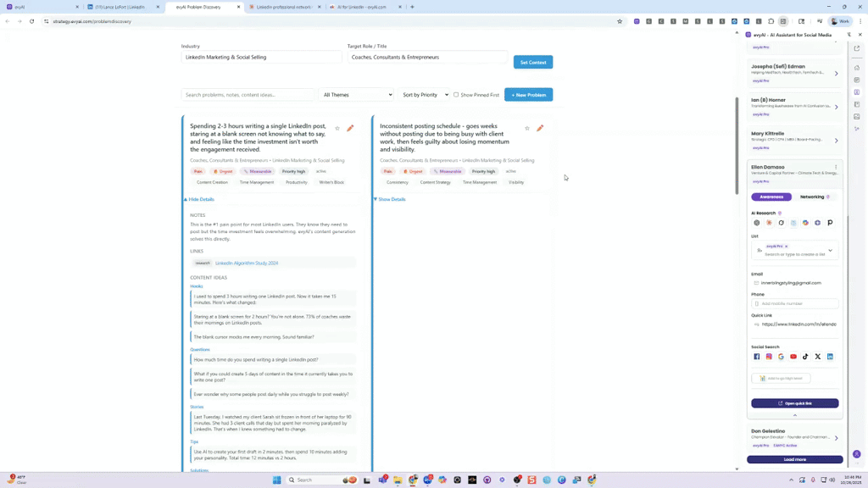
Task: Open the Sort by Priority dropdown
Action: (x=426, y=95)
